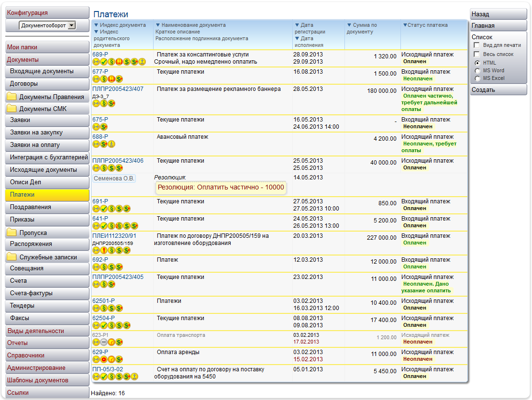Viewport: 532px width, 400px height.
Task: Click the red book icon in row 677-Р
Action: 111,79
